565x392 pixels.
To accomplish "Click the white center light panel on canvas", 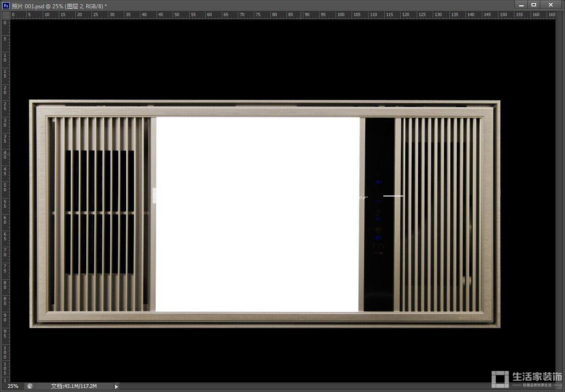I will pyautogui.click(x=257, y=215).
